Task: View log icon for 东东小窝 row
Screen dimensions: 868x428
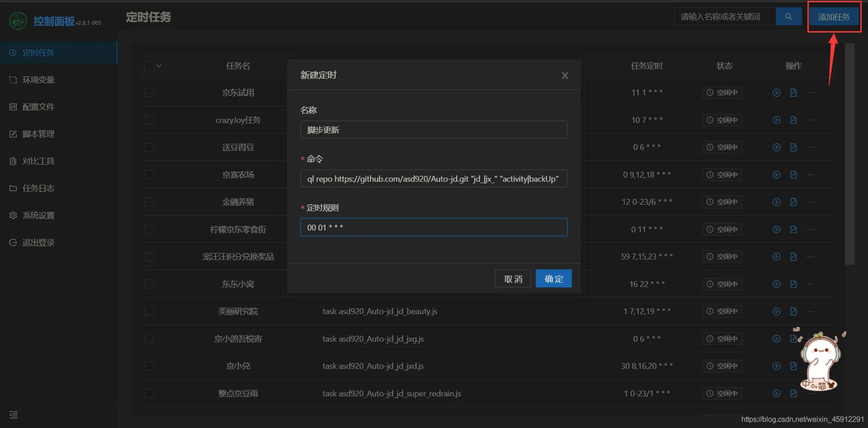Action: pos(793,284)
